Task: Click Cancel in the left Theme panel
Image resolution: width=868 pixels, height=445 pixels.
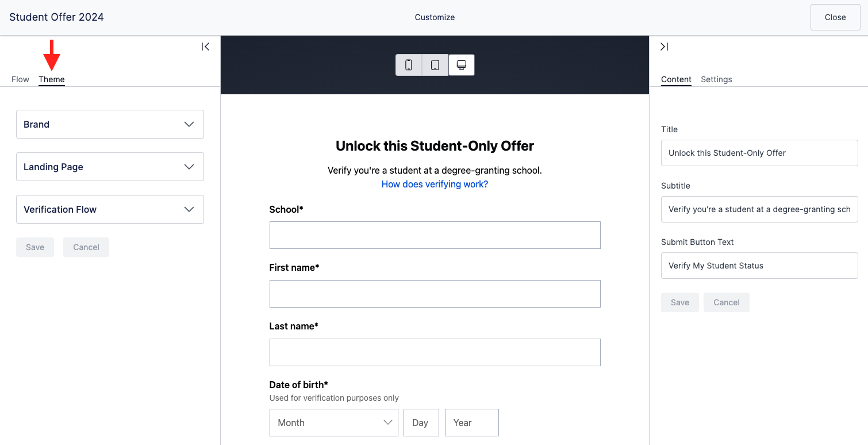Action: [x=86, y=247]
